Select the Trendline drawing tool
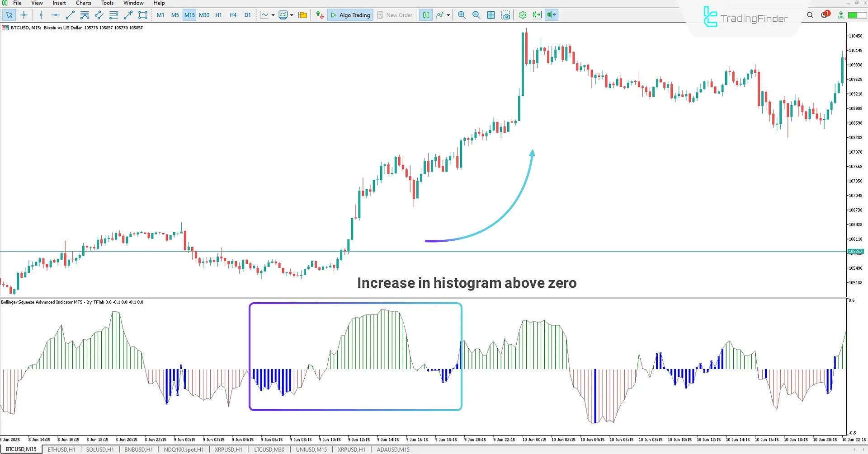The width and height of the screenshot is (868, 454). click(x=70, y=15)
